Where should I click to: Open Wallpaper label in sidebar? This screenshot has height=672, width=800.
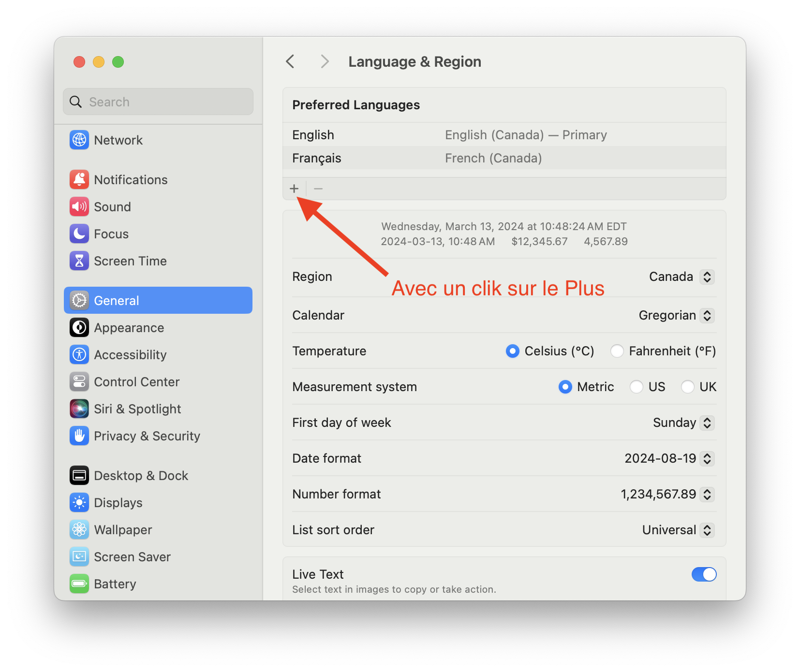coord(123,530)
